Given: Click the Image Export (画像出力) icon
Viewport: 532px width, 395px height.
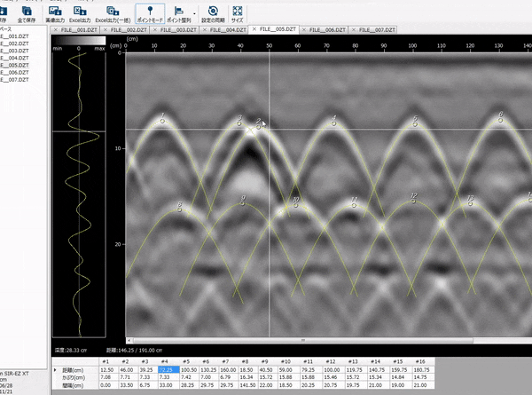Looking at the screenshot, I should coord(55,12).
